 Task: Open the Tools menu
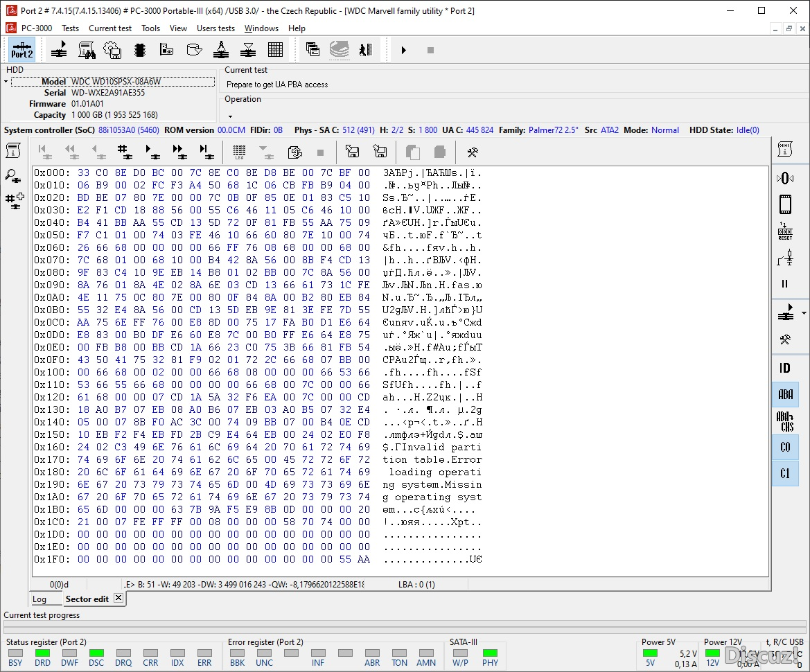(x=151, y=28)
